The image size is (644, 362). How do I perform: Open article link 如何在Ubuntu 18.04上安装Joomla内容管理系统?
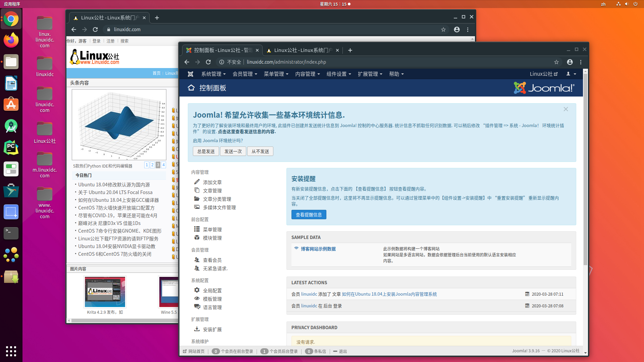coord(389,294)
